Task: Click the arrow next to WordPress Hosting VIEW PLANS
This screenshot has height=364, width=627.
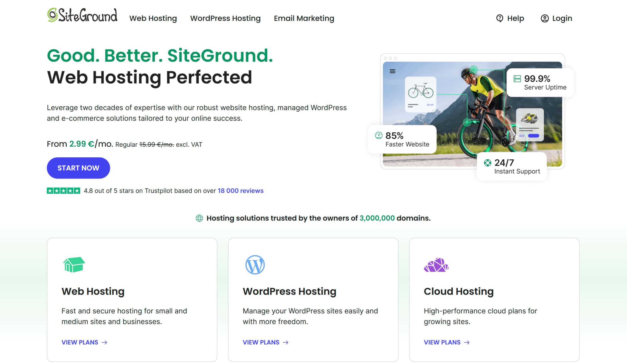Action: [285, 342]
